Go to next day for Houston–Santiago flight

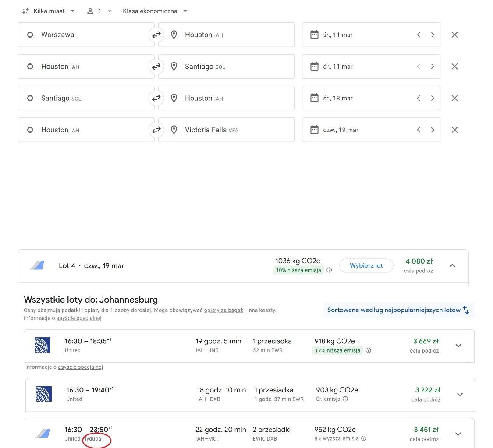click(433, 67)
